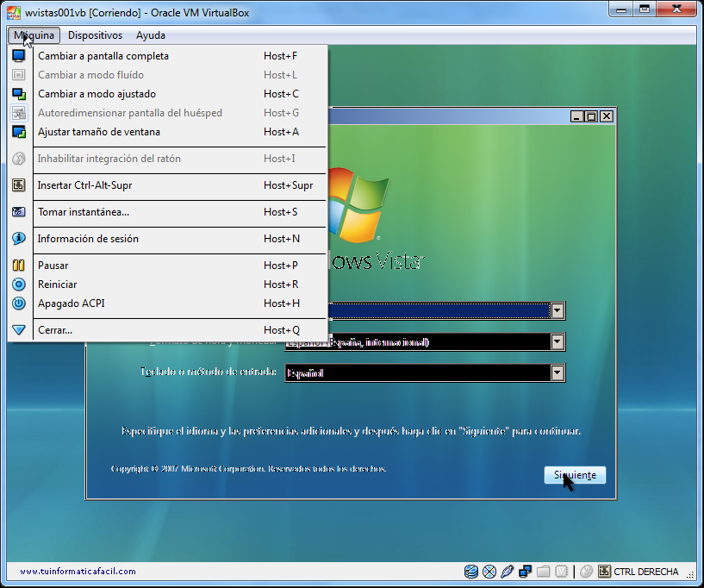Click the adjust window size icon

coord(18,132)
